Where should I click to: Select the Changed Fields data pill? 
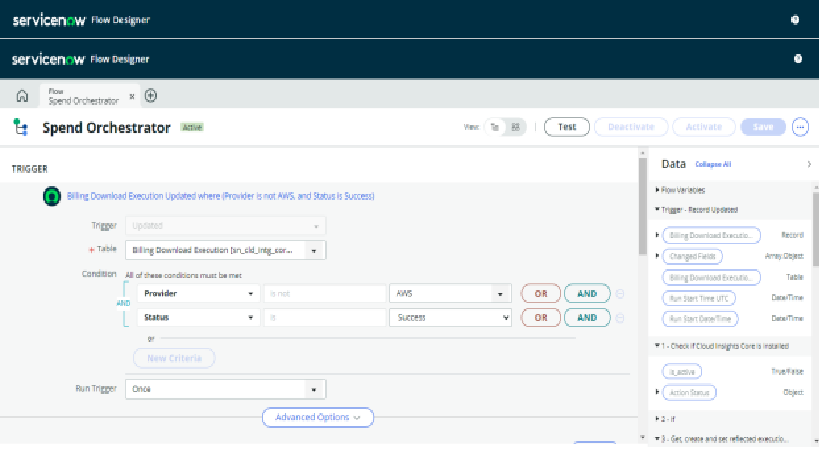[x=693, y=256]
